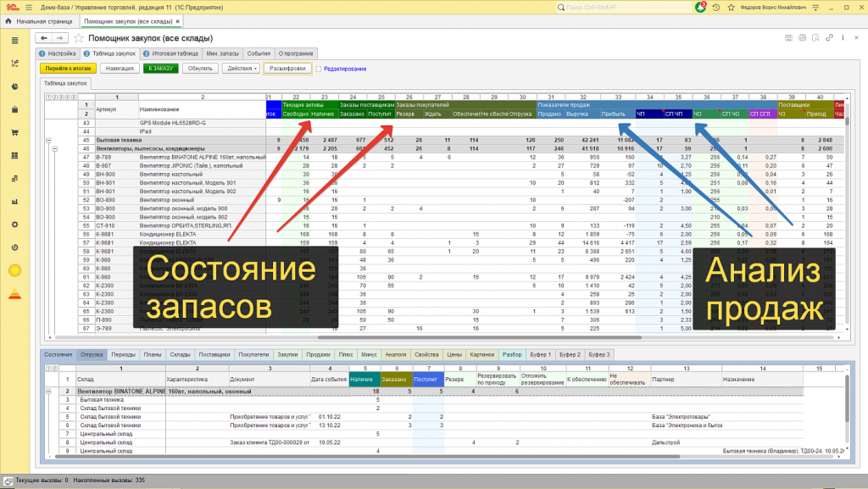Switch to the Начальная страница tab
Screen dimensions: 868x489
[39, 21]
